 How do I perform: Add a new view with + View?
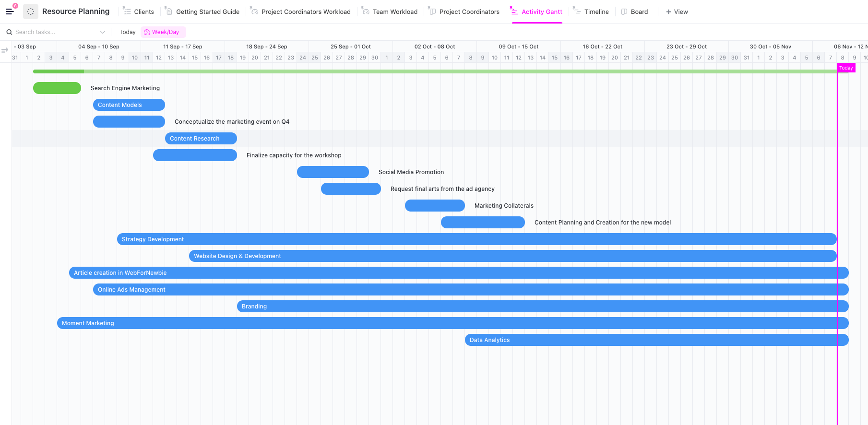[x=677, y=12]
